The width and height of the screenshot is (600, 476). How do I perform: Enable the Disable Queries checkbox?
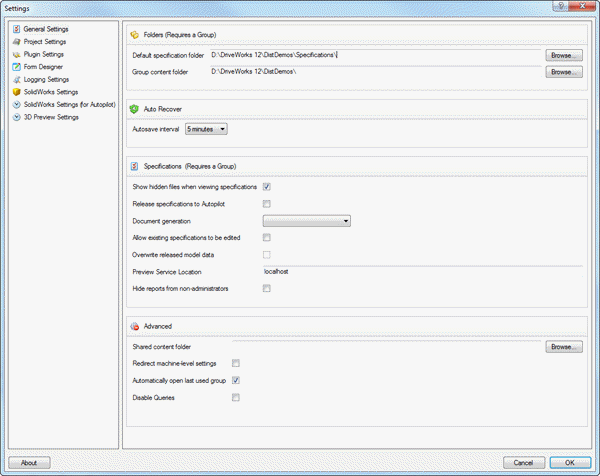[236, 398]
